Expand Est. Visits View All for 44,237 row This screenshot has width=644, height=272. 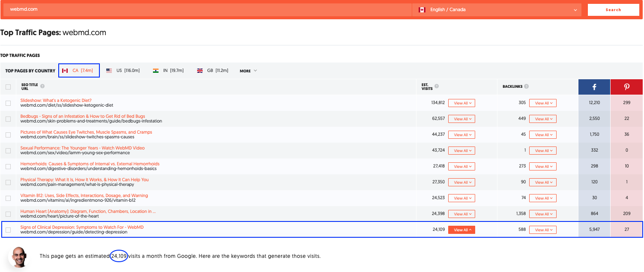coord(461,135)
